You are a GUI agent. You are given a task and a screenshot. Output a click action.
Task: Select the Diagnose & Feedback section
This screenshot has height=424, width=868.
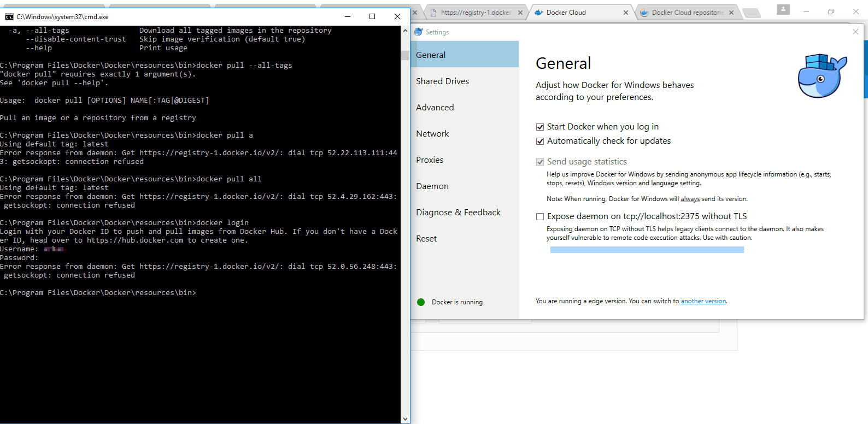point(458,213)
